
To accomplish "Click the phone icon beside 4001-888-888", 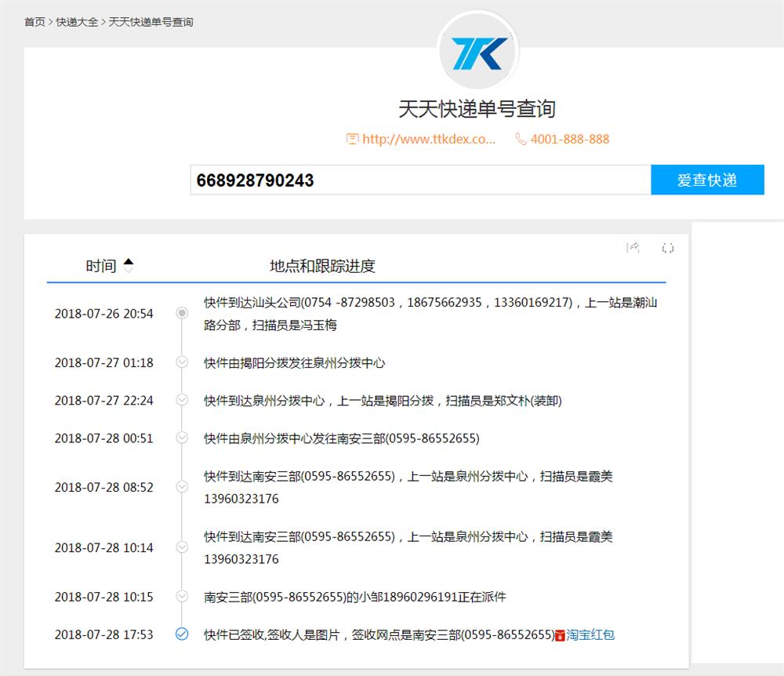I will (x=521, y=139).
